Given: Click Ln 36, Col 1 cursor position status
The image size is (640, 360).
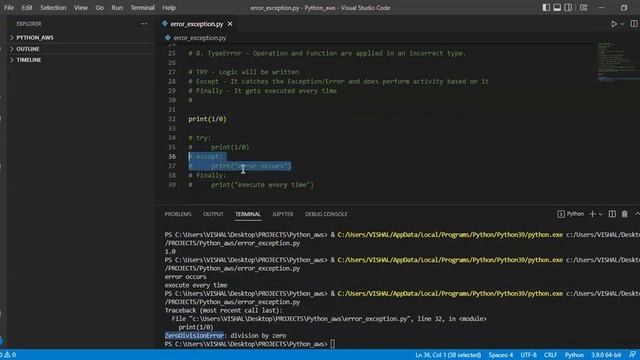Looking at the screenshot, I should (x=448, y=355).
